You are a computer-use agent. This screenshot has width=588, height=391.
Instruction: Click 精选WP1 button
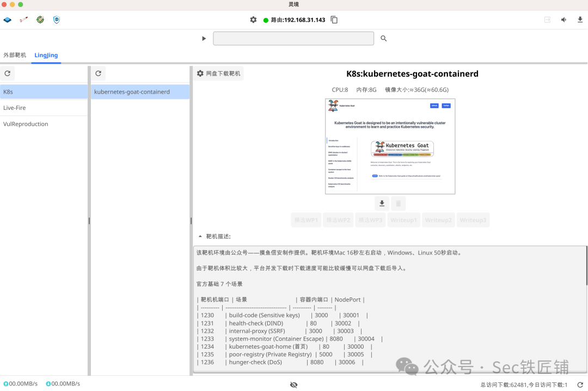(307, 220)
